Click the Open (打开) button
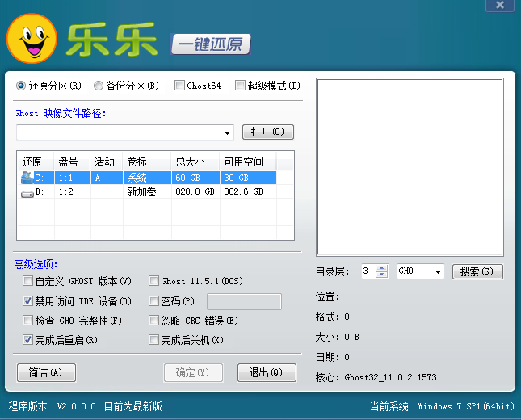Screen dimensions: 521x420 (x=267, y=132)
